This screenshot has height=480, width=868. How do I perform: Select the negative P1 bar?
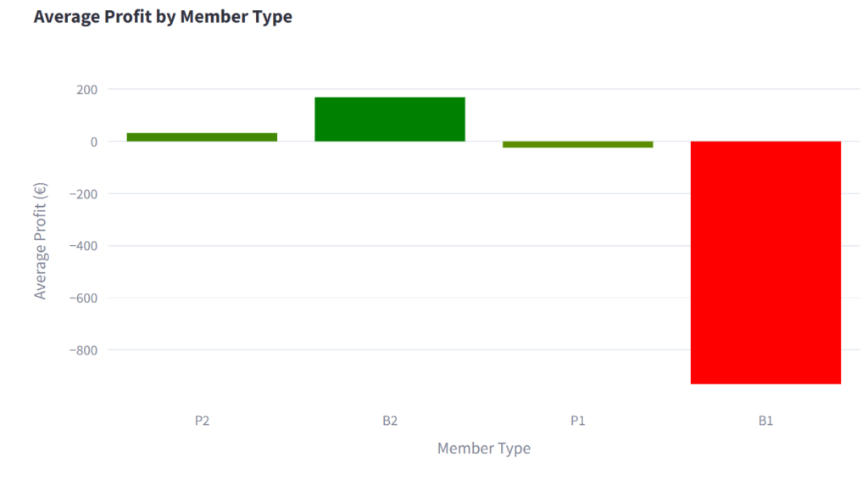(577, 145)
